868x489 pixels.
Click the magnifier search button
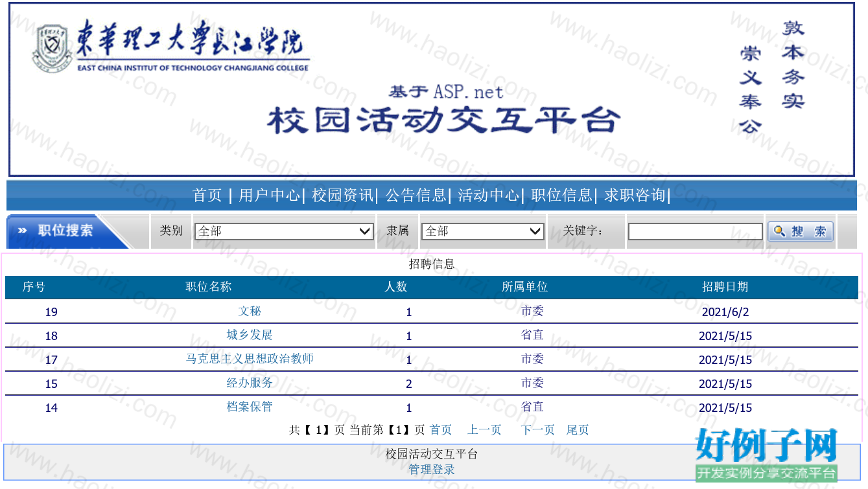[800, 231]
